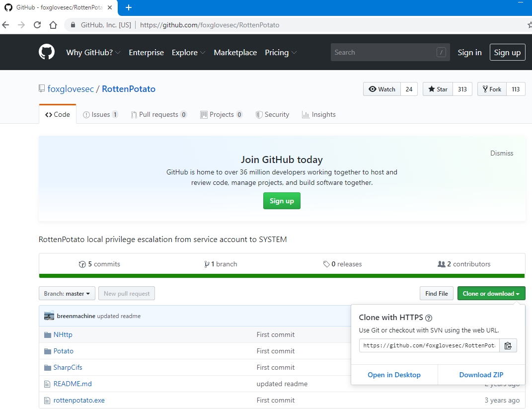Fork the RottenPotato repository

click(492, 89)
